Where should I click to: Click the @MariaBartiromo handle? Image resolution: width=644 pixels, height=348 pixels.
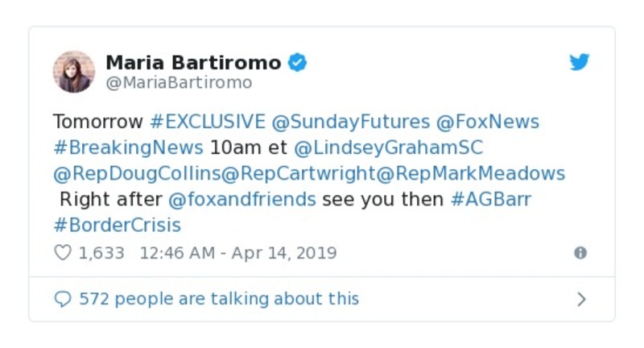[x=179, y=83]
